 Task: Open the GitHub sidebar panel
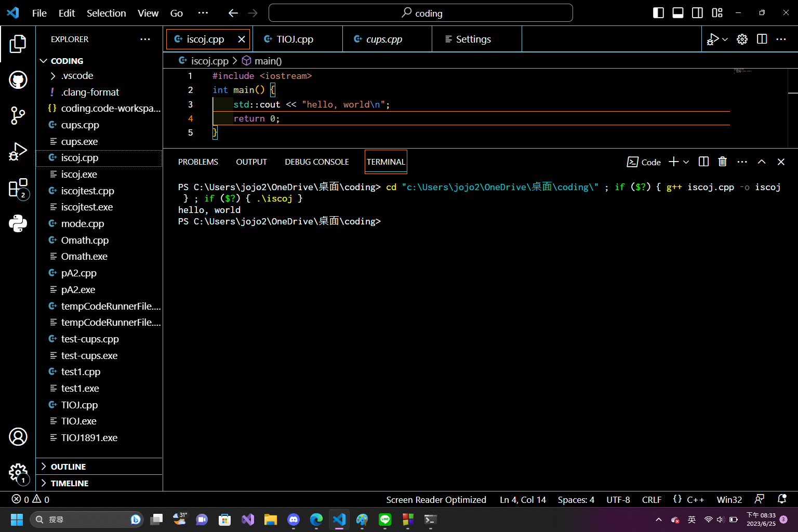pos(18,80)
